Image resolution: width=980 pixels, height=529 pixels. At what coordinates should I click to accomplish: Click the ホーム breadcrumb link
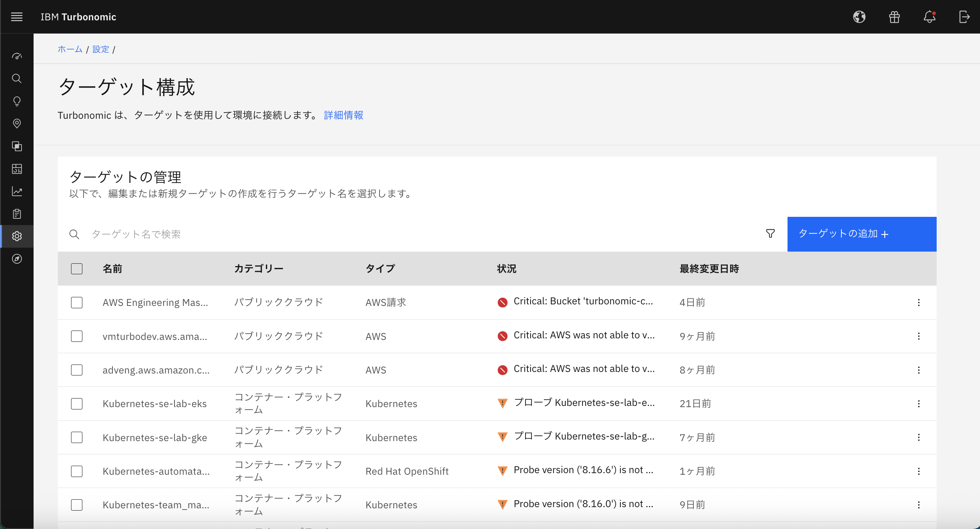click(x=70, y=49)
